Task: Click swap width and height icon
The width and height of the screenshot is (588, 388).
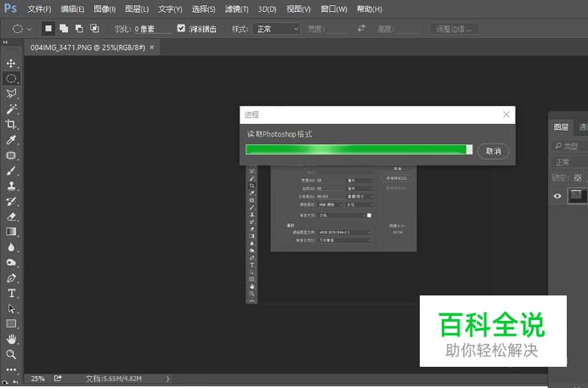Action: click(361, 29)
